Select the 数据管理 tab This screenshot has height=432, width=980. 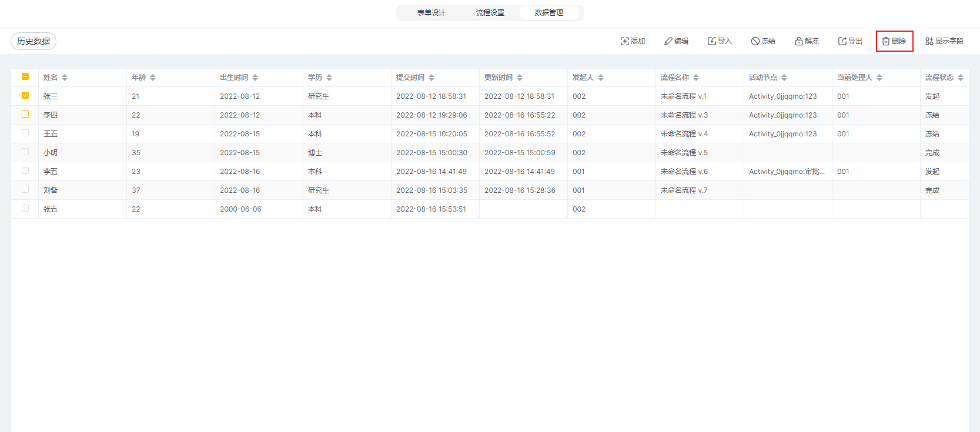tap(549, 13)
